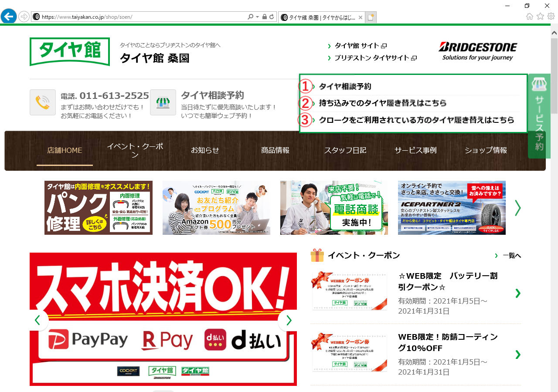The height and width of the screenshot is (392, 558).
Task: Open ☆WEB限定 バッテリー割引クーポン☆ title
Action: [448, 281]
